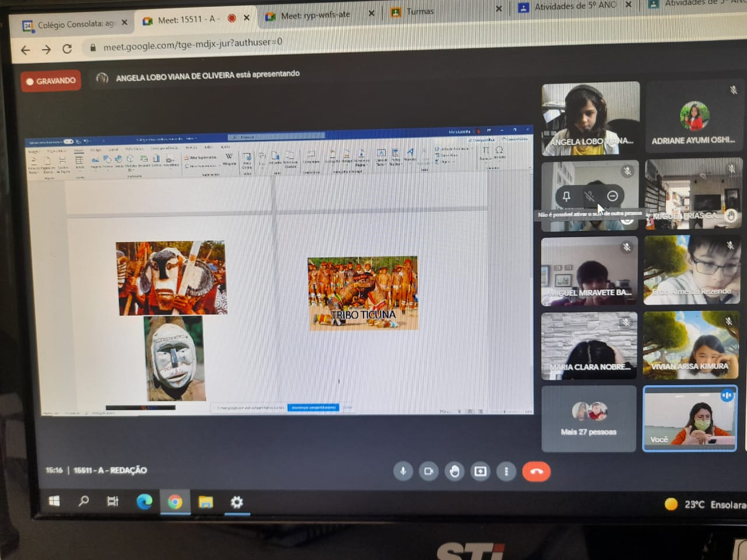
Task: Open the Windows Start menu
Action: 54,501
